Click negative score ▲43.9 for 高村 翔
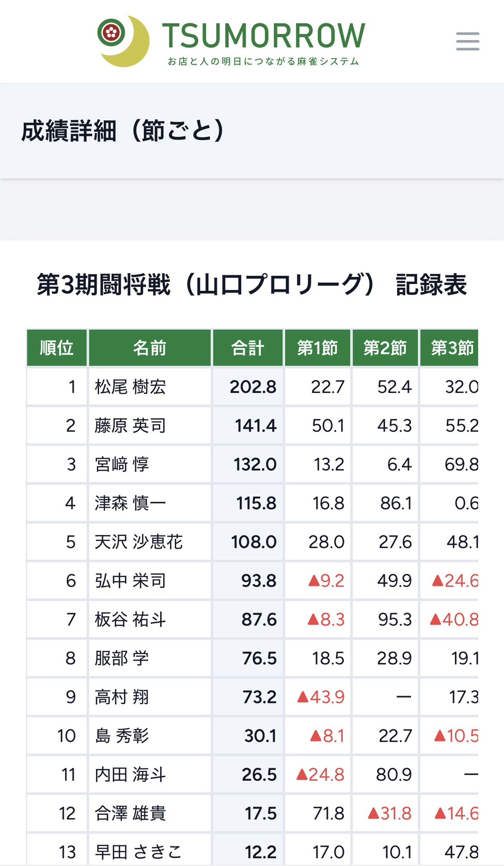This screenshot has width=504, height=866. pos(321,697)
